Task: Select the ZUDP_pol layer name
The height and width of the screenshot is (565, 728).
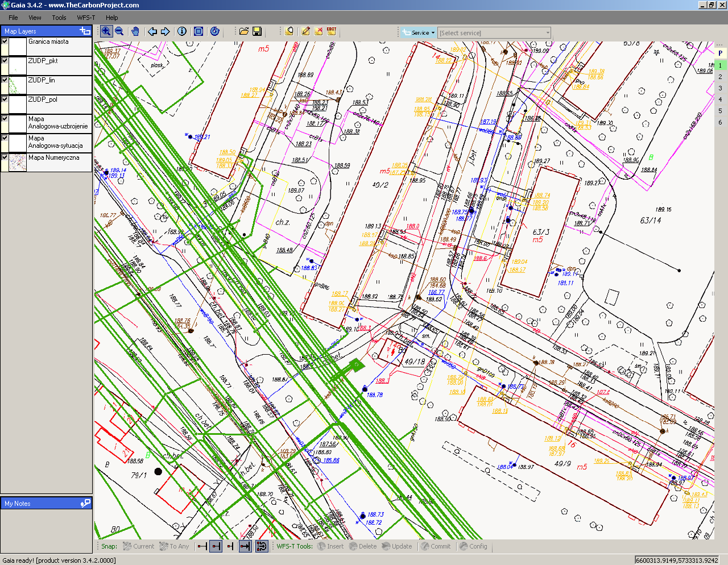Action: pyautogui.click(x=43, y=99)
